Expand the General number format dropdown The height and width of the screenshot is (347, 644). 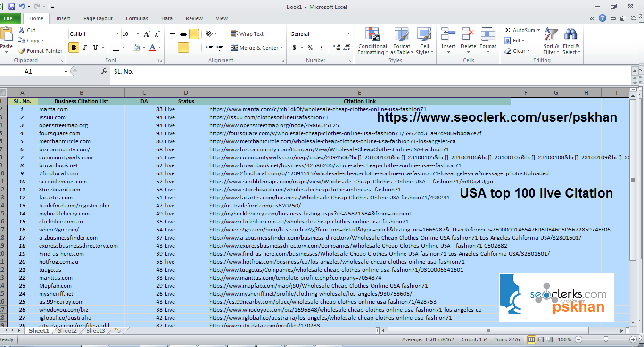[349, 34]
